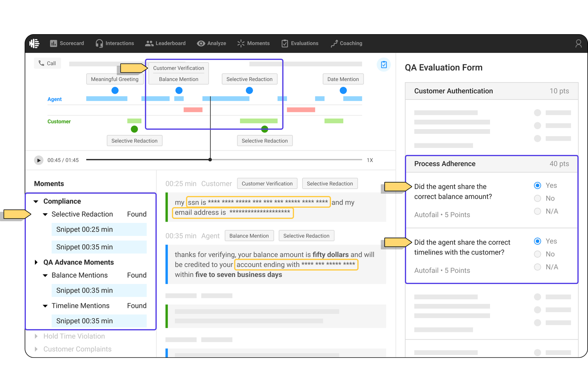
Task: Click the blue marker under Date Mention
Action: (343, 91)
